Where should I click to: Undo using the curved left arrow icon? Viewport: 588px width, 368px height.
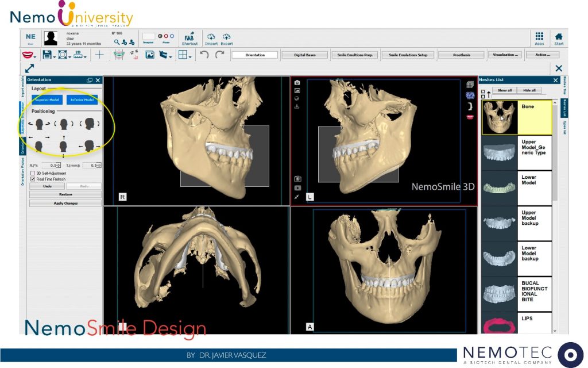[x=204, y=55]
